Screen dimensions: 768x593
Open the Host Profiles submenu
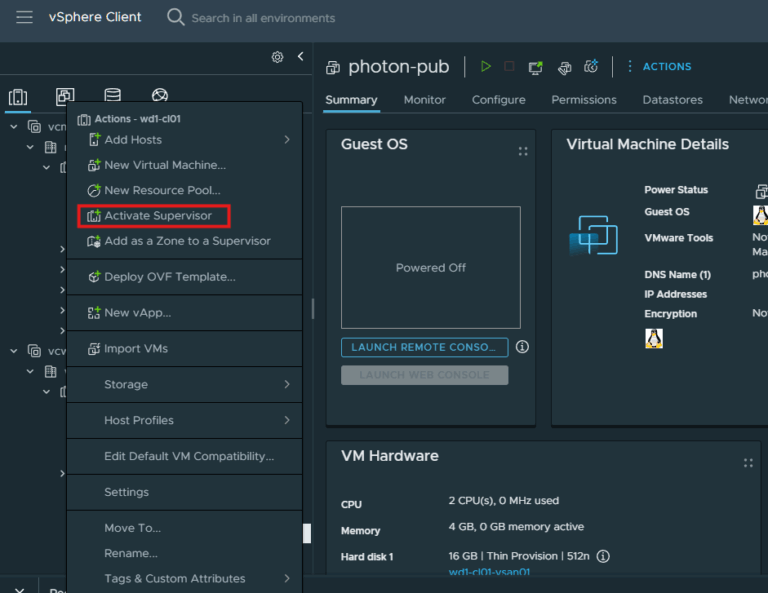pos(184,420)
